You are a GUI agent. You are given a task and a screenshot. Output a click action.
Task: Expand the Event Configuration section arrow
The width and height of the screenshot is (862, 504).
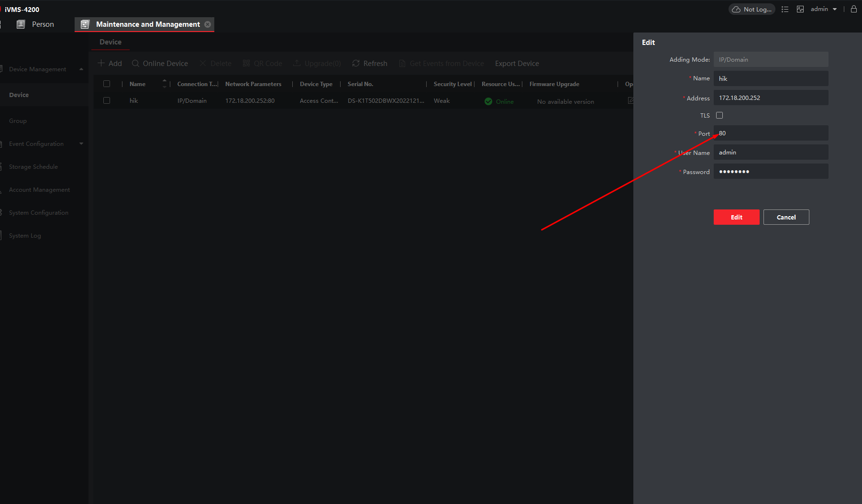[81, 143]
